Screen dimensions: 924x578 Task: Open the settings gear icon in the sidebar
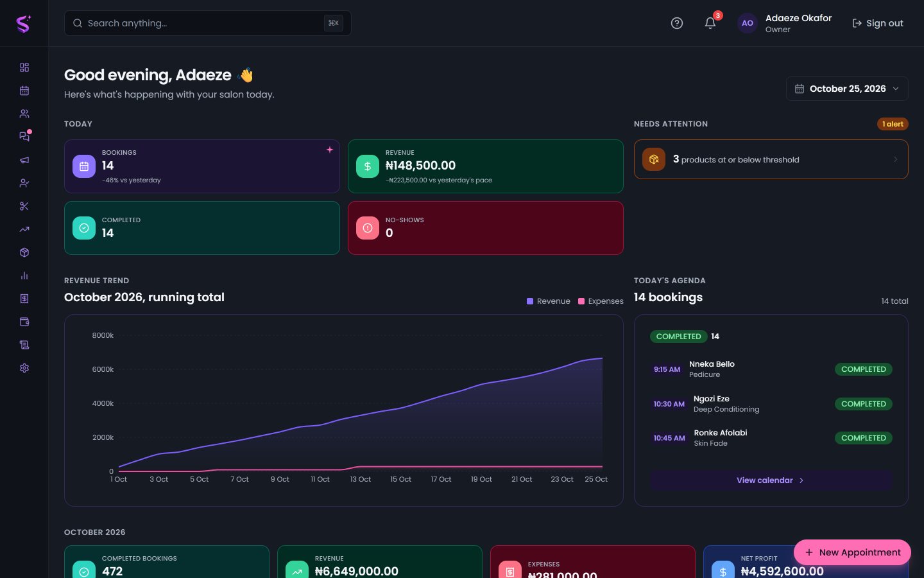coord(24,368)
